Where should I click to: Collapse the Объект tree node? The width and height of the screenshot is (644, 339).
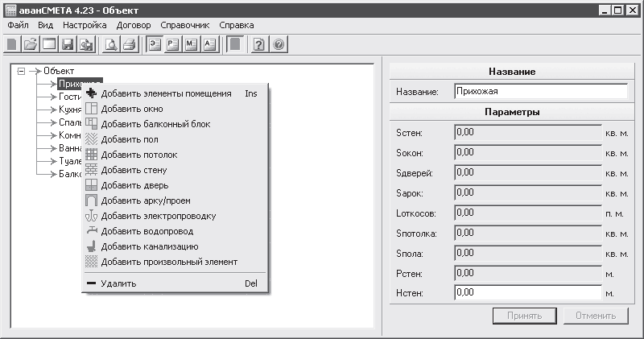[21, 71]
